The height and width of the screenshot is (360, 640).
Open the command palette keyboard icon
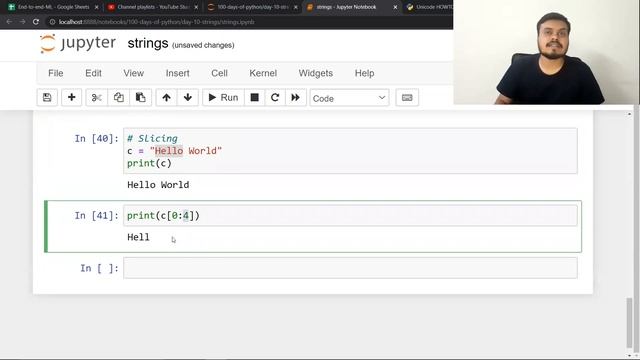point(407,98)
